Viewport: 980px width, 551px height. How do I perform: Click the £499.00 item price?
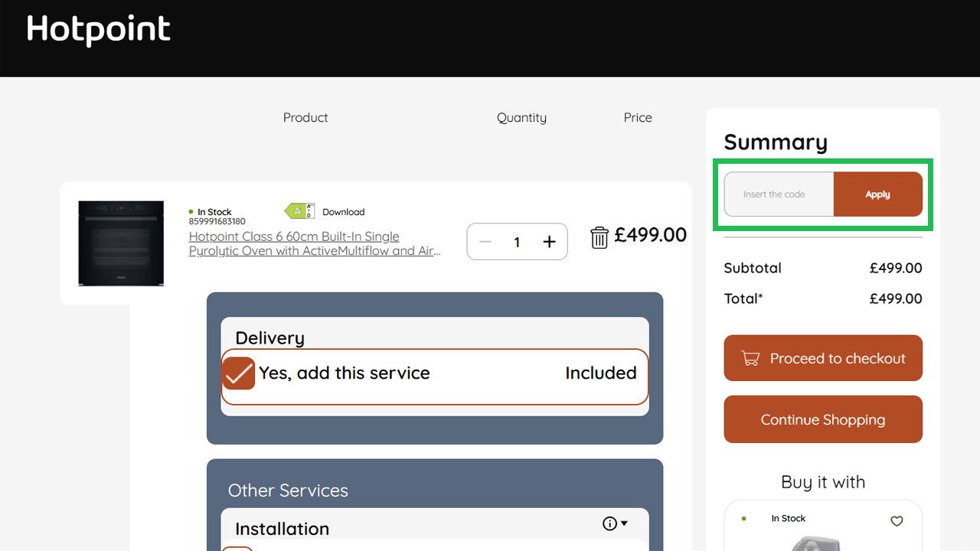pyautogui.click(x=651, y=234)
